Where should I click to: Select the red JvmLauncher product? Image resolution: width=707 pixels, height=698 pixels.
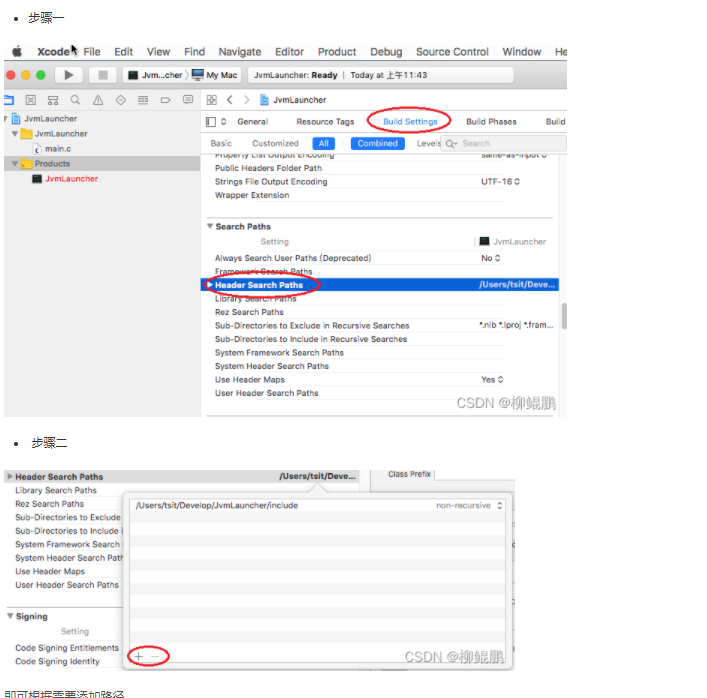coord(71,179)
